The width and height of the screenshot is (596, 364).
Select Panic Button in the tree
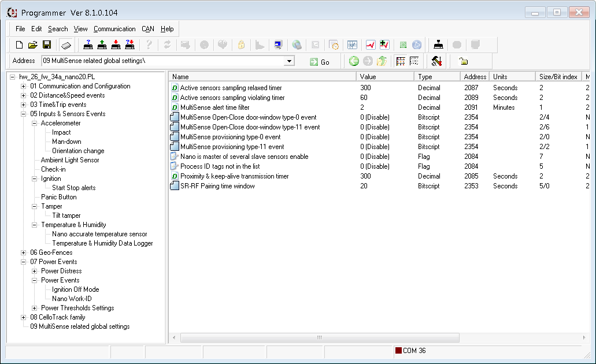coord(58,197)
